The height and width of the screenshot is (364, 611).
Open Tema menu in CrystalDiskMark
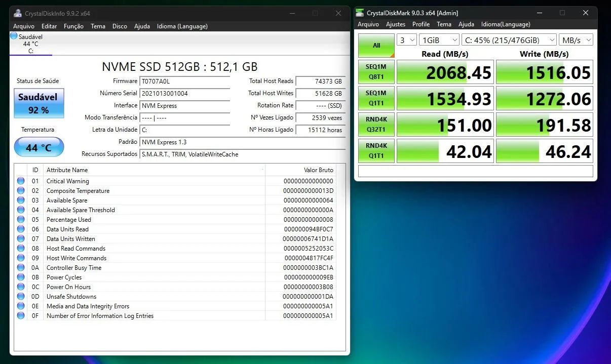point(444,24)
